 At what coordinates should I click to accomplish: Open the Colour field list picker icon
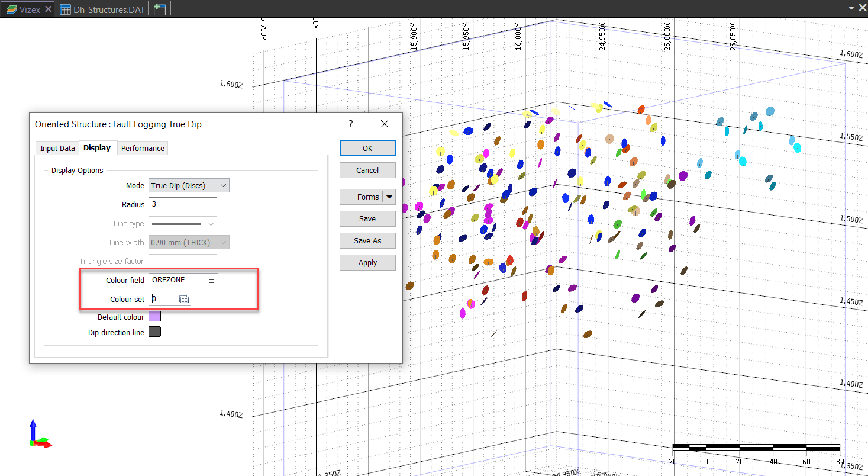tap(211, 280)
